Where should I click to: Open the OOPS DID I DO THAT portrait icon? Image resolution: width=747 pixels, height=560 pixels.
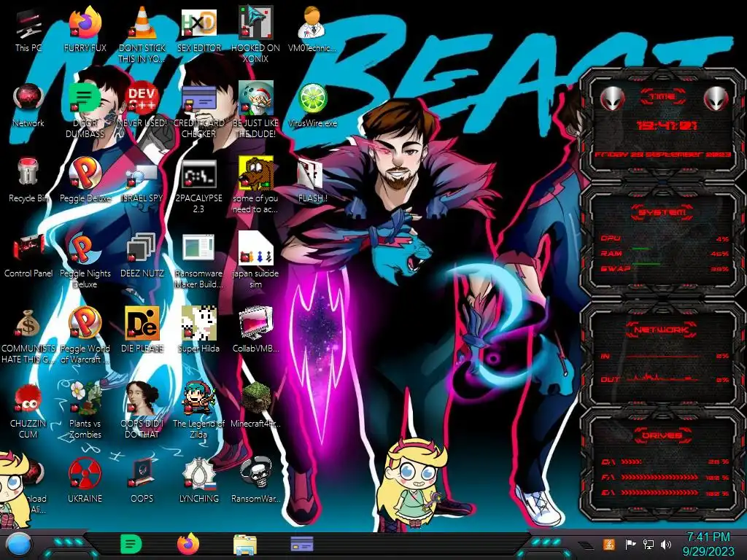pyautogui.click(x=142, y=411)
